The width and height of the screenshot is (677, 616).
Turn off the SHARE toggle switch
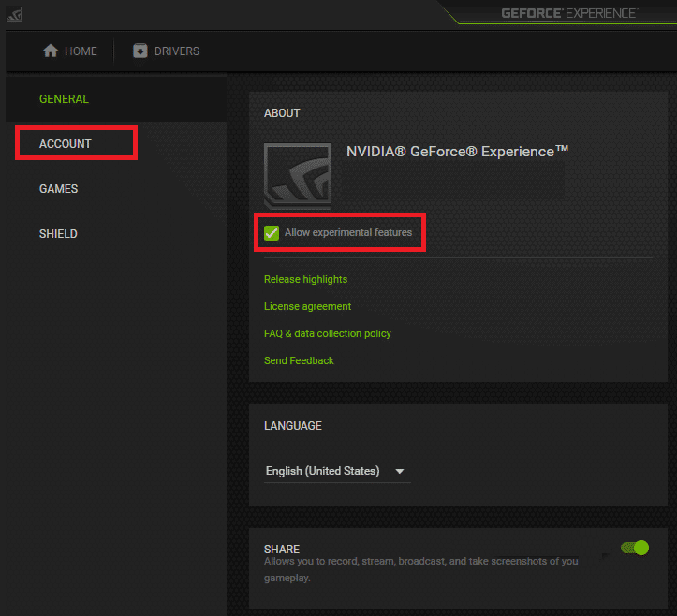coord(635,548)
